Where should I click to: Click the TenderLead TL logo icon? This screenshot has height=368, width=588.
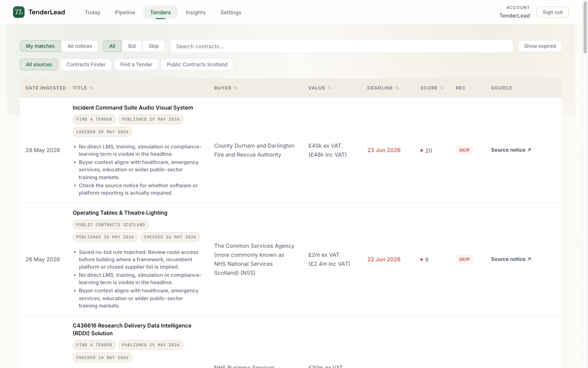click(x=19, y=12)
